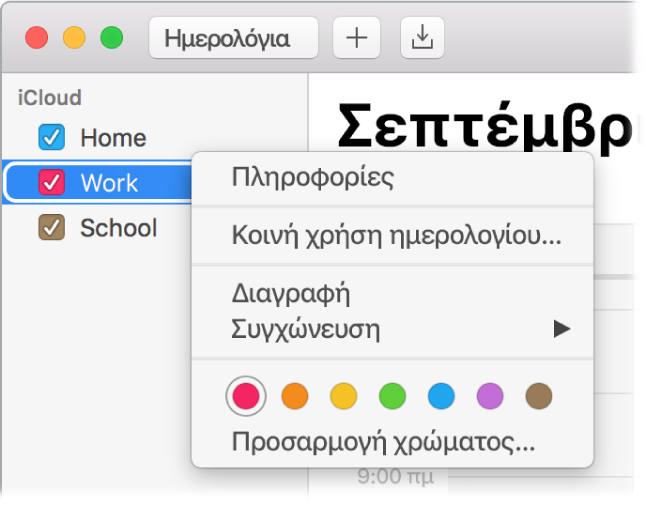The image size is (646, 507).
Task: Expand the Συγχώνευση submenu arrow
Action: (x=562, y=329)
